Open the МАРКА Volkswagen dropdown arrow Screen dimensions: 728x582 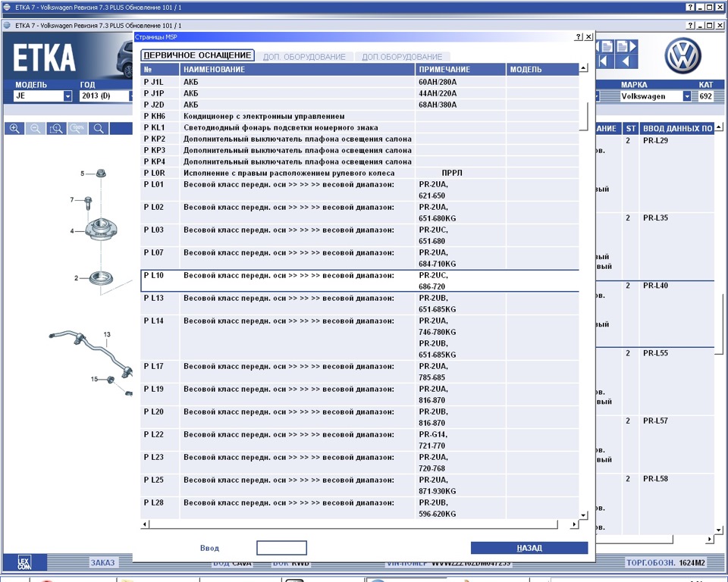687,96
